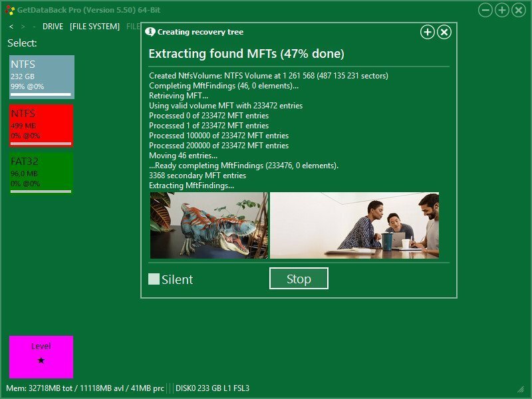Click the GetDataBack Pro logo in the title bar

[8, 9]
